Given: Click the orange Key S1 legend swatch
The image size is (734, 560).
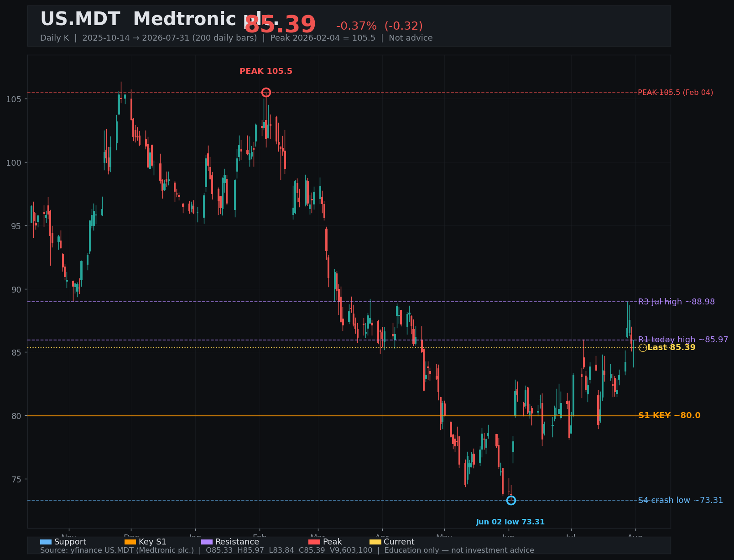Looking at the screenshot, I should click(130, 542).
